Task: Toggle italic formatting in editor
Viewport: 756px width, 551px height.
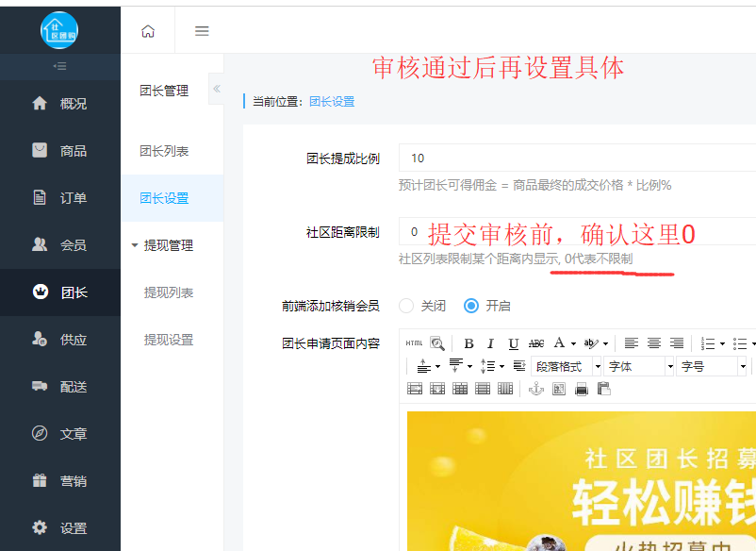Action: 490,343
